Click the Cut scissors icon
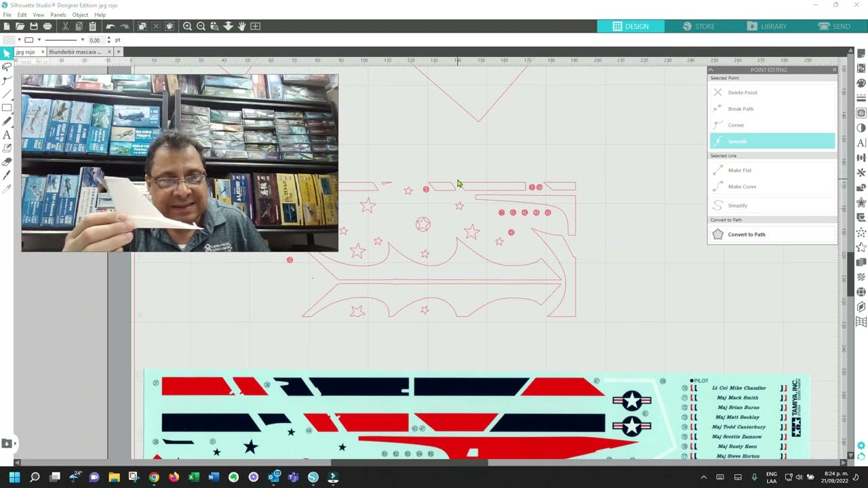 (65, 26)
